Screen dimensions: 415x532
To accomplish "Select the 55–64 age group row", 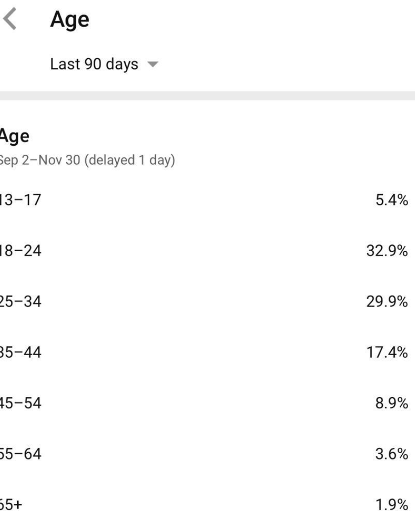I will tap(20, 454).
